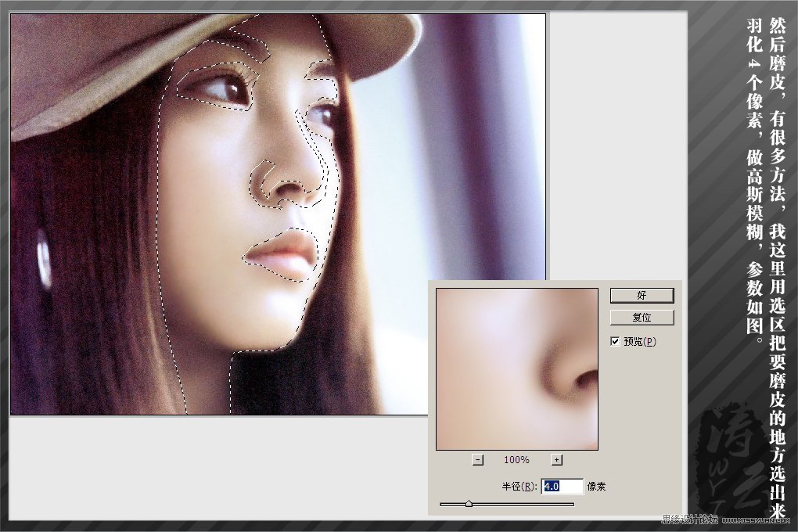
Task: Uncheck the 预览 (Preview) checkbox
Action: 615,341
